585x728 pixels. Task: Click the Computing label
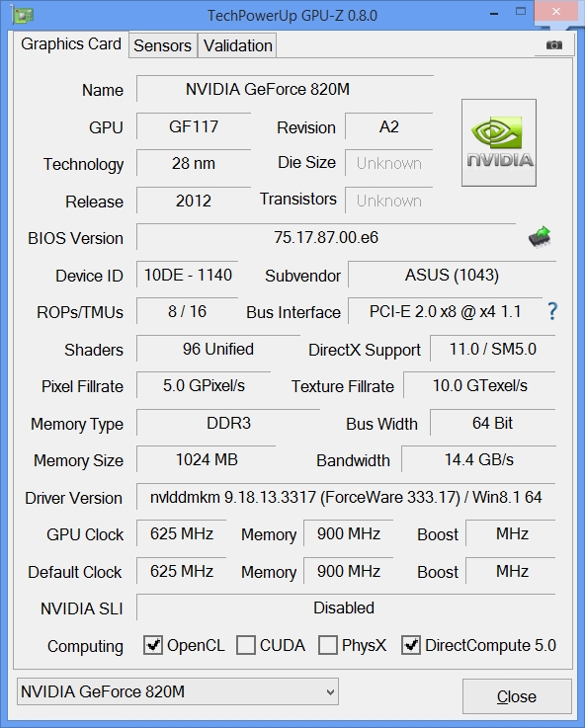(x=85, y=646)
